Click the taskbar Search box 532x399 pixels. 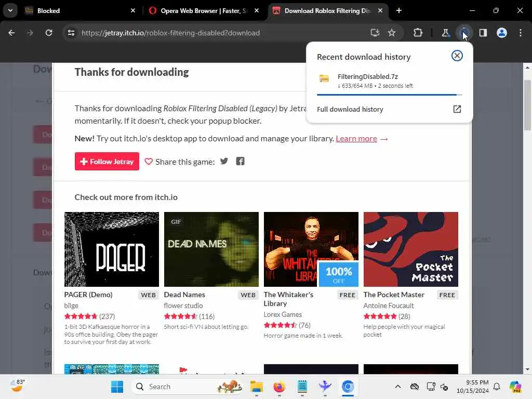(x=187, y=387)
